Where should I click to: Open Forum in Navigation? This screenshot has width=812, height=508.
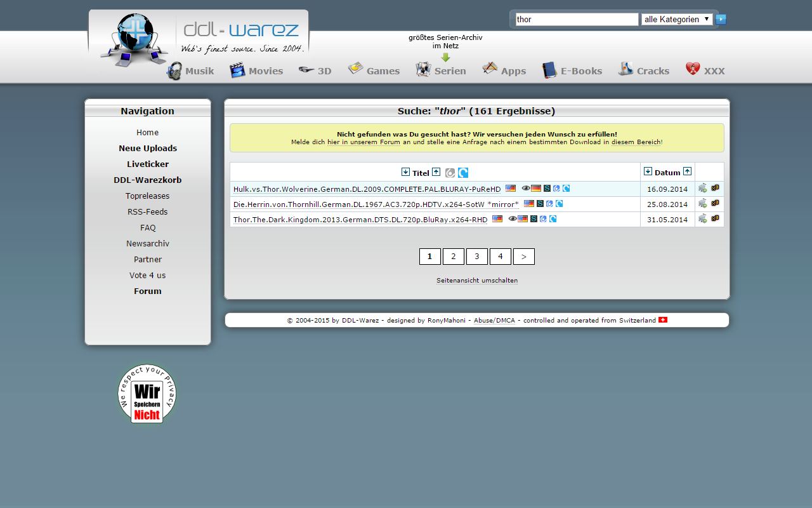(148, 291)
